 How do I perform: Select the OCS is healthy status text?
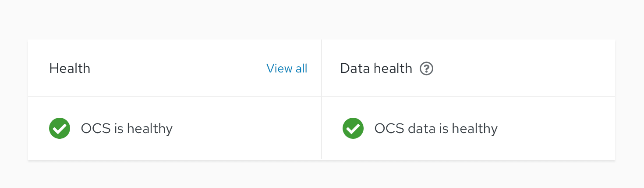tap(127, 129)
